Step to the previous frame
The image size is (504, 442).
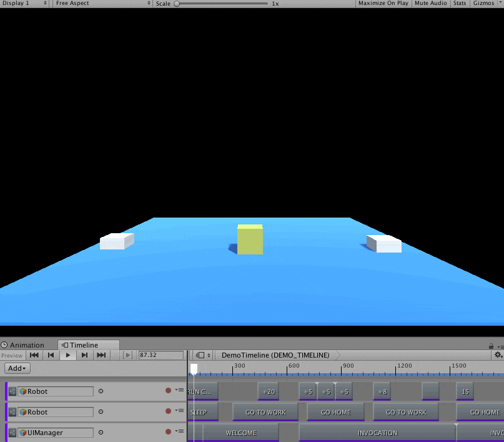pos(51,355)
